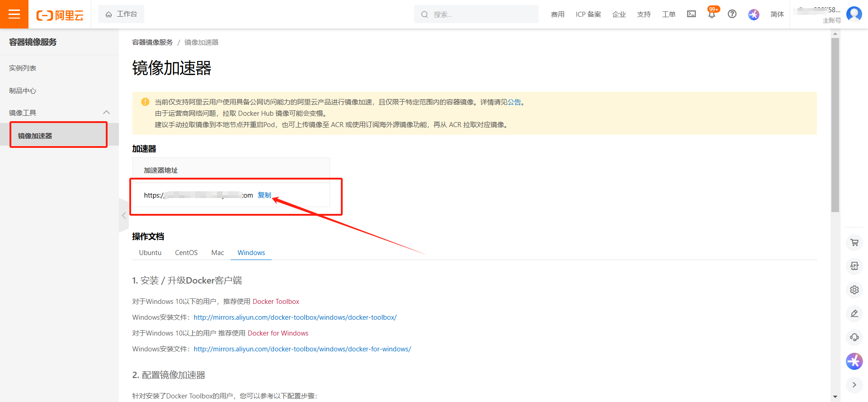Open the 工作台 workbench button
The image size is (868, 402).
[121, 14]
